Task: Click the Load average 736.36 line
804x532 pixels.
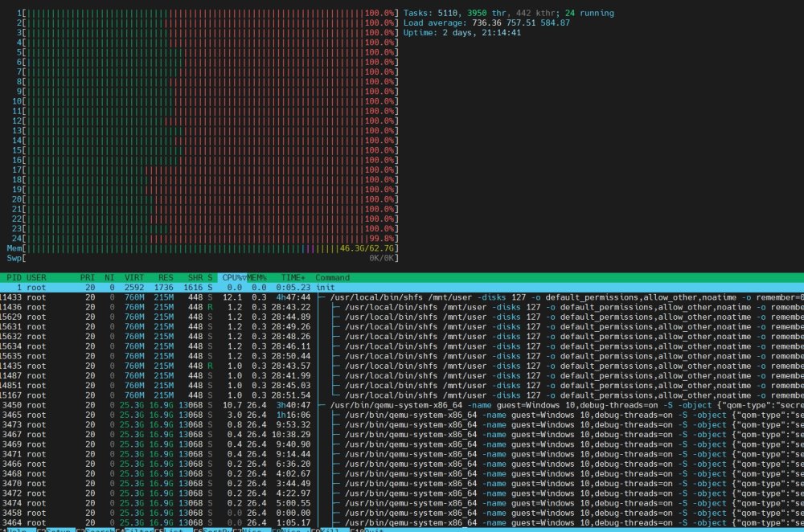Action: click(x=486, y=23)
